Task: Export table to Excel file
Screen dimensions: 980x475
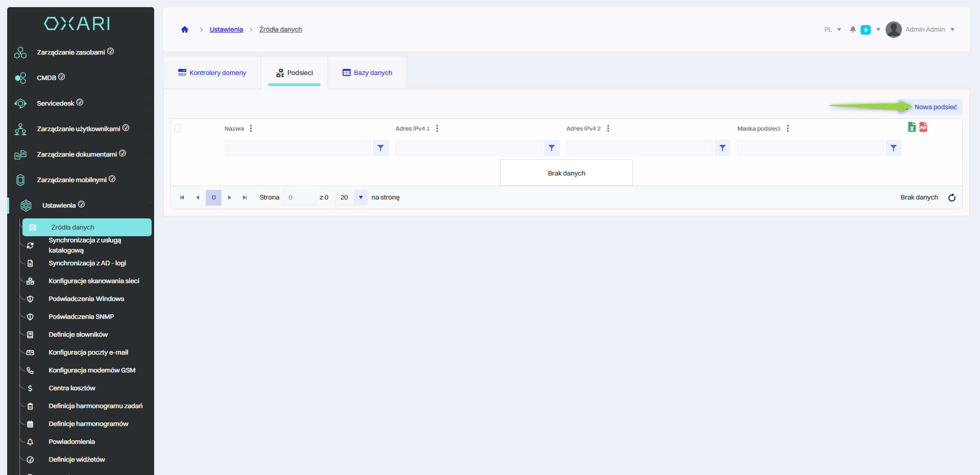Action: (912, 127)
